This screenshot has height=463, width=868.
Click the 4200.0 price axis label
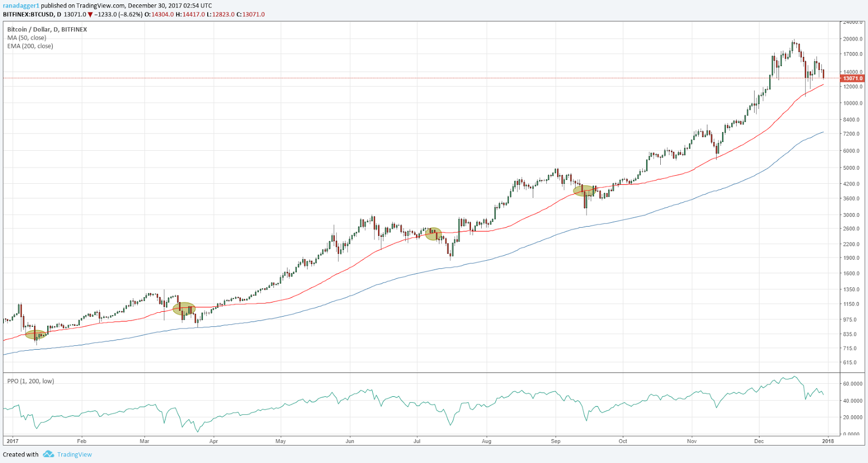tap(851, 184)
